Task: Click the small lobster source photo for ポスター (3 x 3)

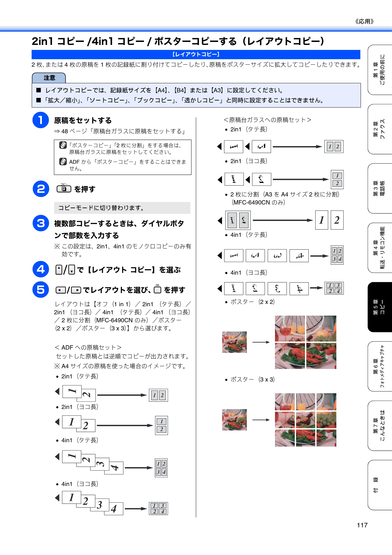Action: point(234,420)
